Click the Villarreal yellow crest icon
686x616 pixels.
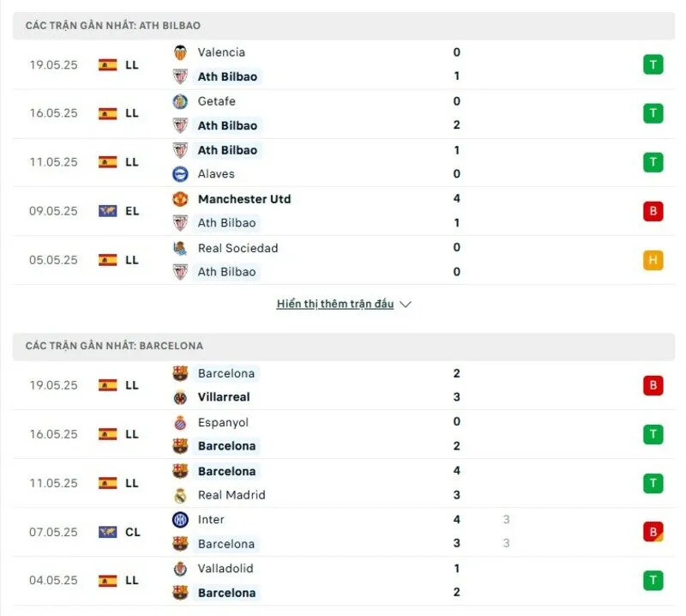pos(180,397)
